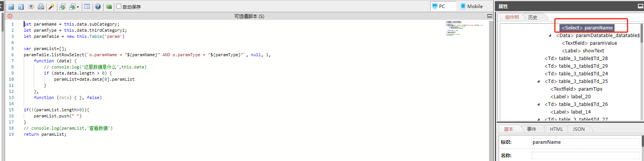Select <Td> table_3_table$Td_24 node
Image resolution: width=644 pixels, height=161 pixels.
[576, 73]
